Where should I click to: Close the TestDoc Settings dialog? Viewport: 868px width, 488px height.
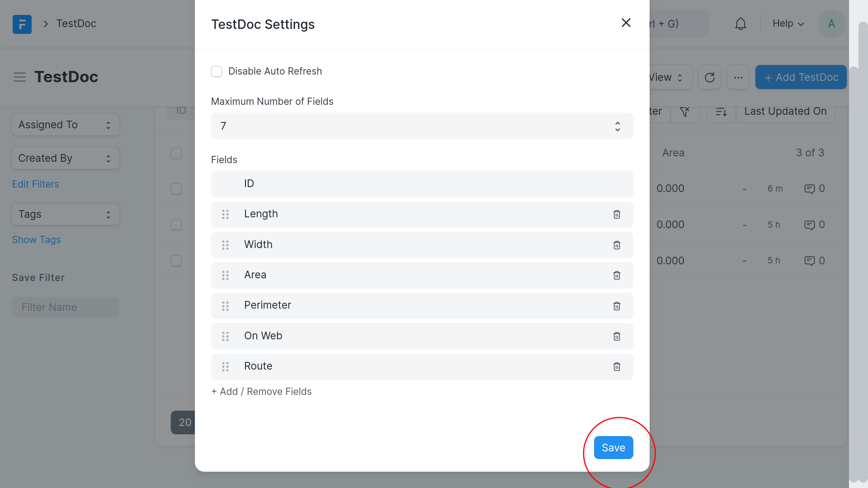[x=626, y=23]
